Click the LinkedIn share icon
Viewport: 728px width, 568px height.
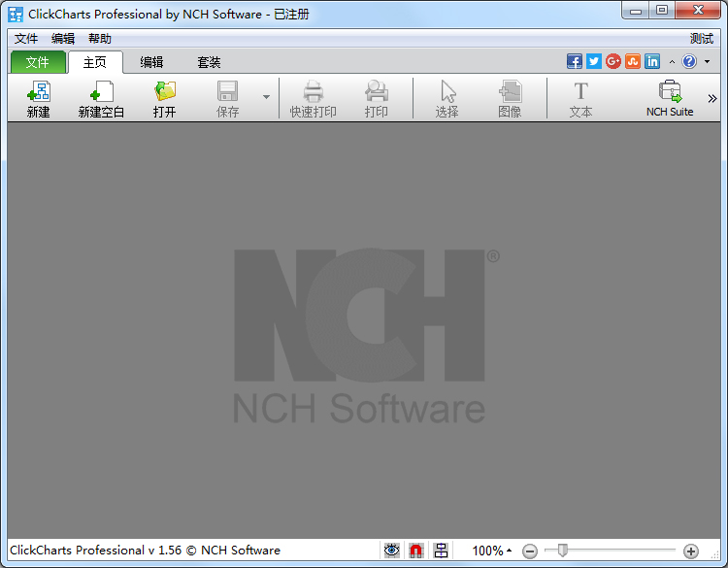[x=652, y=61]
